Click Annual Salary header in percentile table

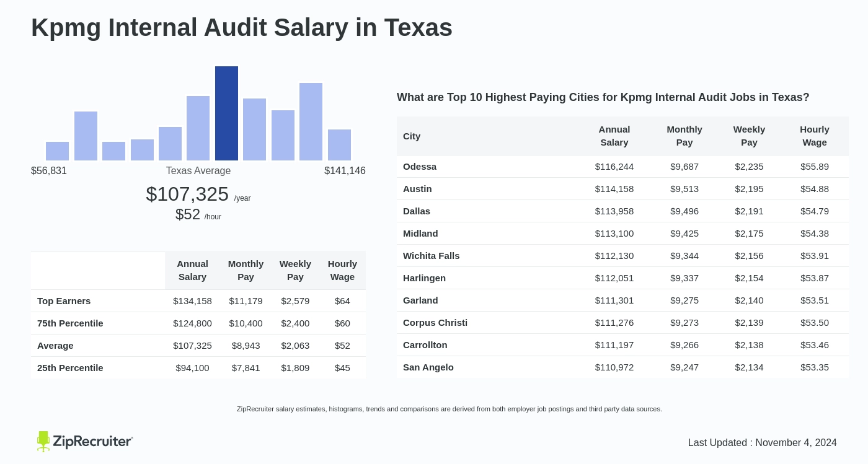click(192, 270)
